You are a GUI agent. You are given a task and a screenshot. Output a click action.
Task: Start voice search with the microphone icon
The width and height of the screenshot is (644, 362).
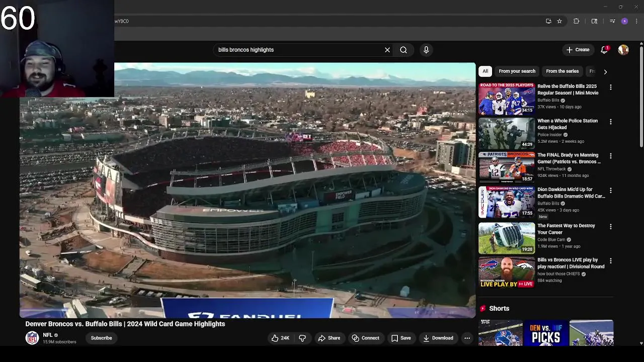pyautogui.click(x=426, y=50)
